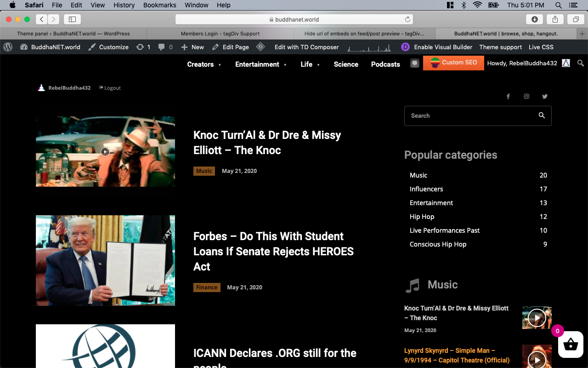Show the Safari tab overview

576,19
